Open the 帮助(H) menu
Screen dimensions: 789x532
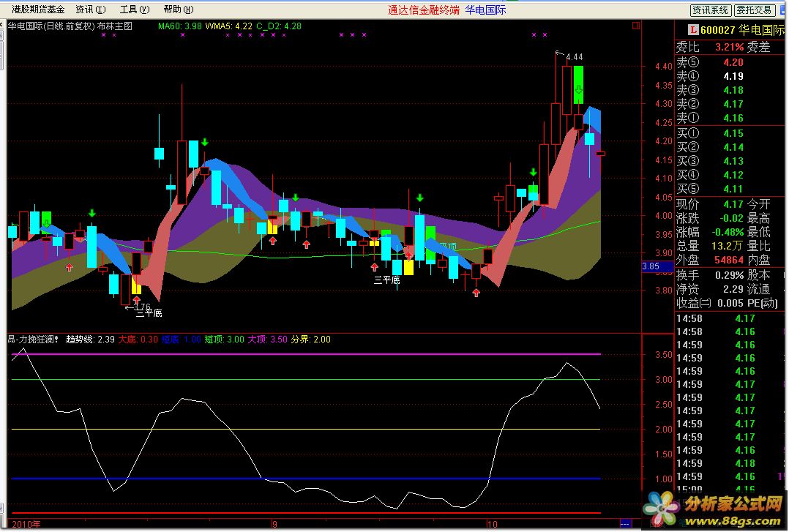point(178,9)
